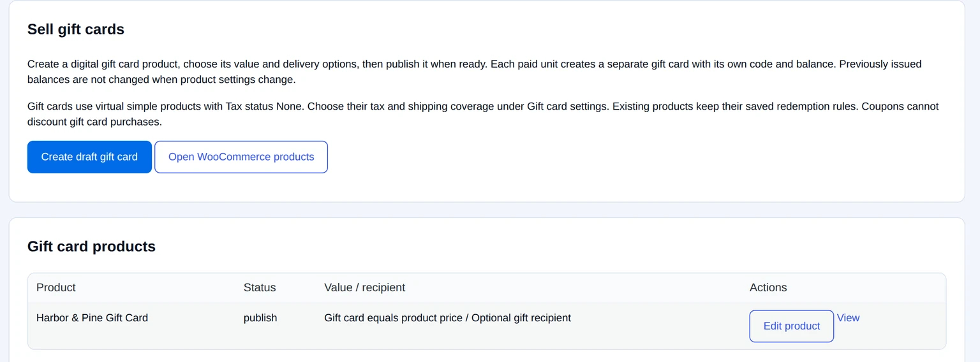Click the Product column header

click(x=56, y=287)
